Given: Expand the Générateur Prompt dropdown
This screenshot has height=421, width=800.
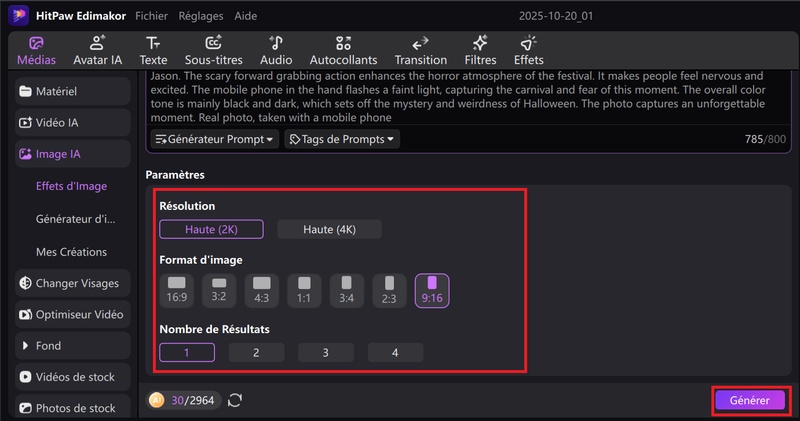Looking at the screenshot, I should [215, 139].
